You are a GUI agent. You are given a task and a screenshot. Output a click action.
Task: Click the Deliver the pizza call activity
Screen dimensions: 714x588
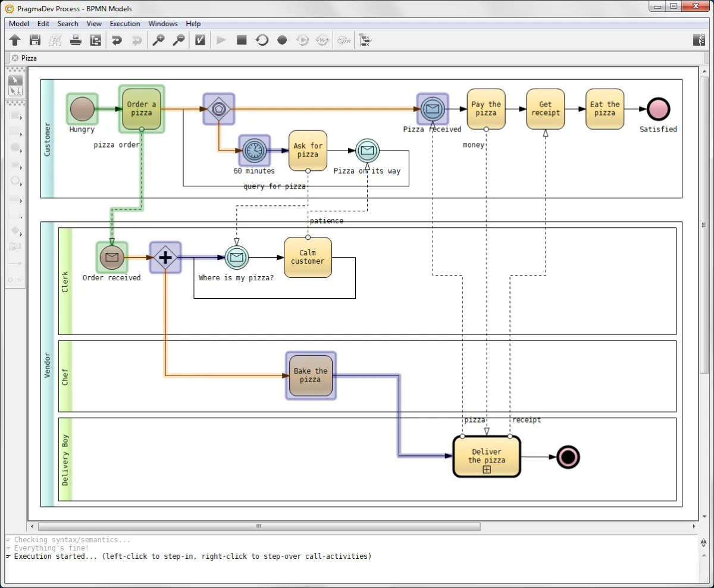487,456
